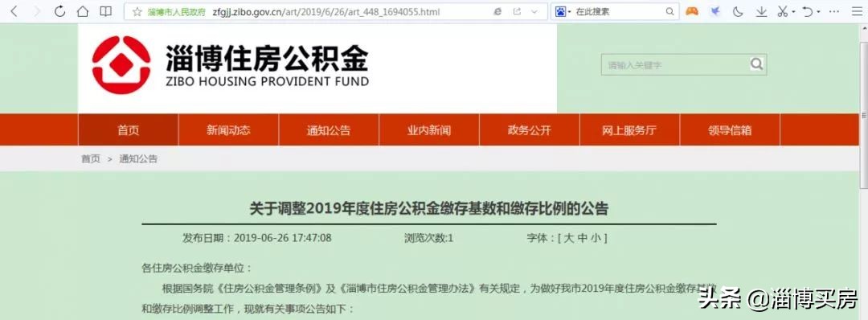Image resolution: width=868 pixels, height=320 pixels.
Task: Expand the address bar history dropdown
Action: click(x=534, y=11)
